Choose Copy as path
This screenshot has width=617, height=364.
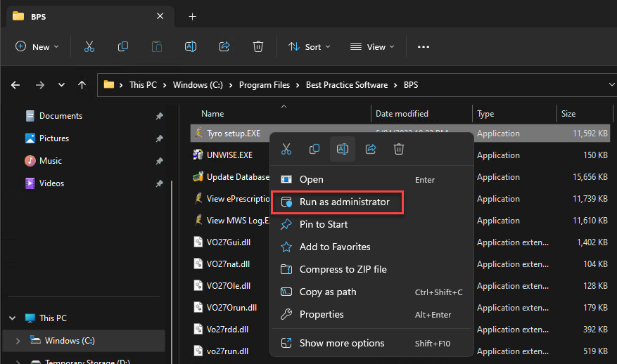coord(371,292)
